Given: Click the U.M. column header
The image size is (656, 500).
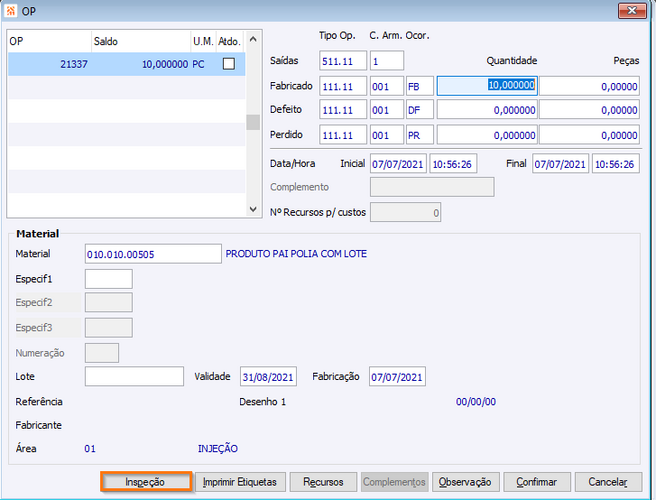Looking at the screenshot, I should [203, 41].
